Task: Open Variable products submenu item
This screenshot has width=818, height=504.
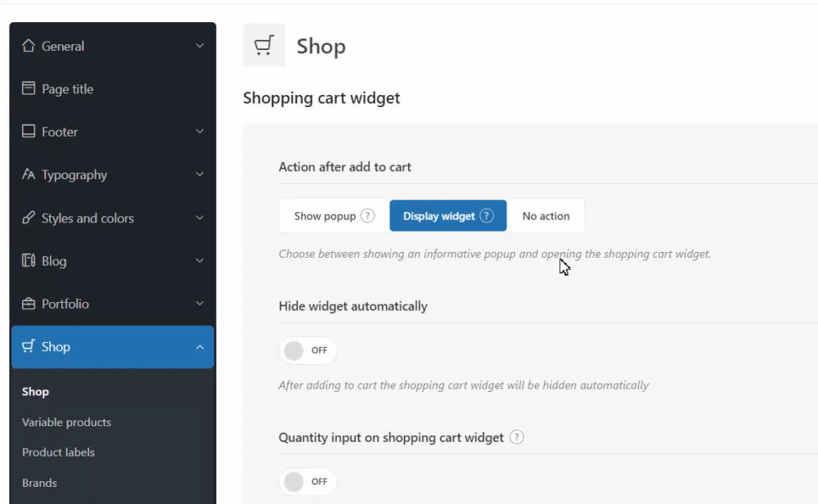Action: [x=66, y=422]
